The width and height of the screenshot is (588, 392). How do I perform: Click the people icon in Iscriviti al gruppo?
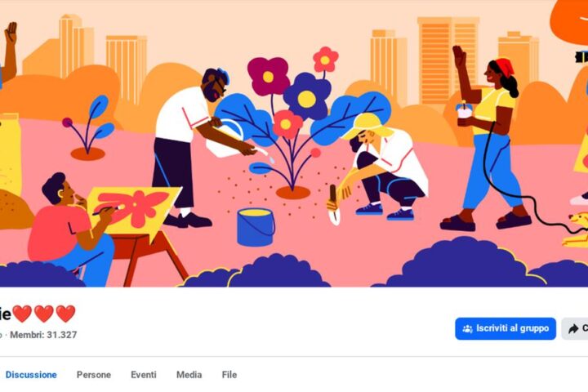click(x=467, y=329)
